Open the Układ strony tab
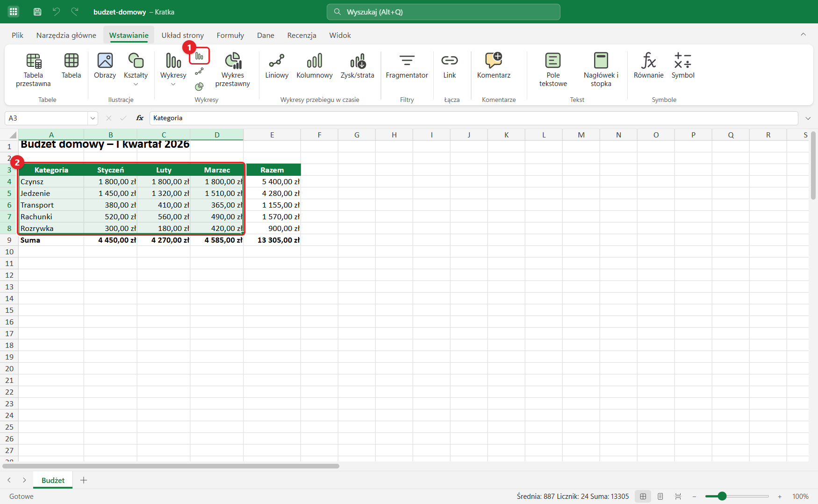The height and width of the screenshot is (504, 818). [x=183, y=35]
